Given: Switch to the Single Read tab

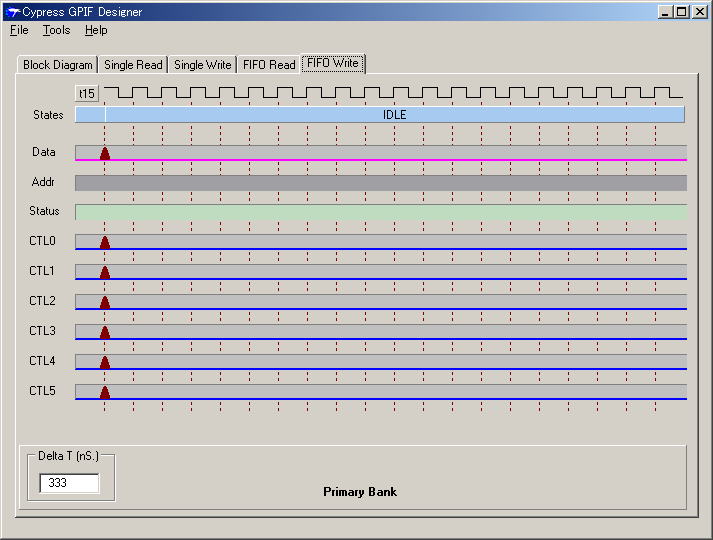Looking at the screenshot, I should [133, 65].
